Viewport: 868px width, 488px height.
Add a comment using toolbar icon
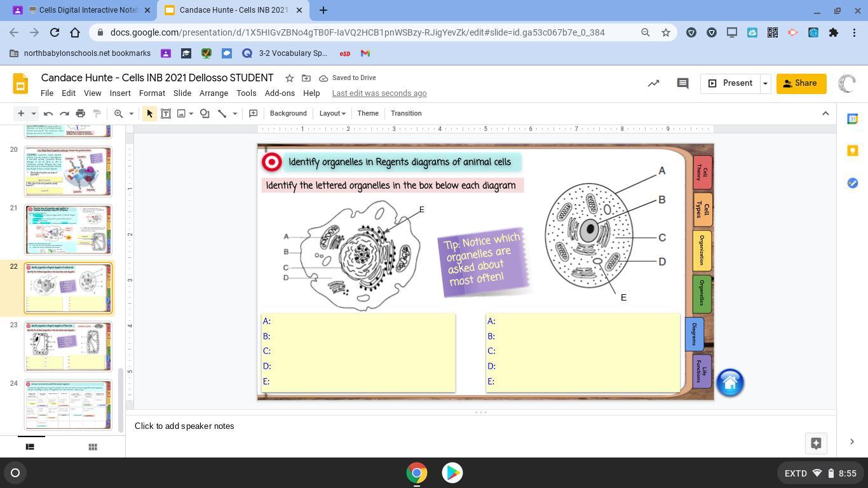pos(253,114)
